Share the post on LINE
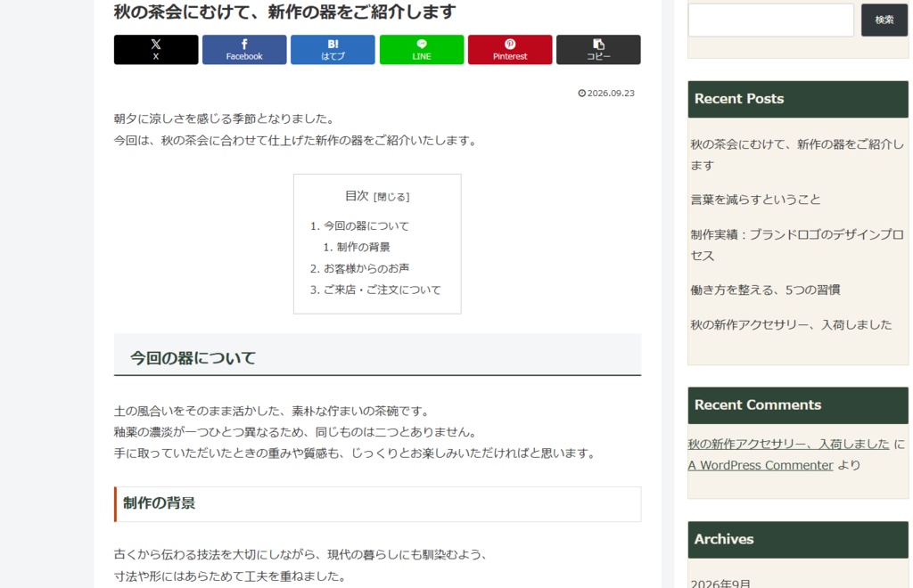Viewport: 913px width, 588px height. pos(422,49)
